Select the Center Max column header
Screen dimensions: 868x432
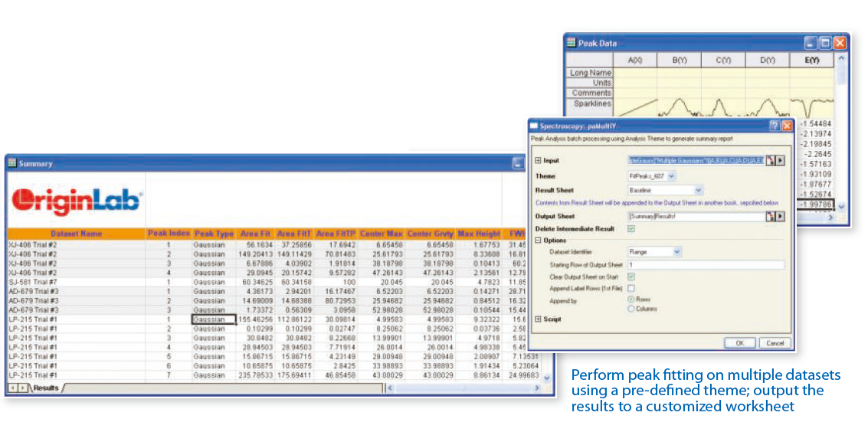point(382,234)
